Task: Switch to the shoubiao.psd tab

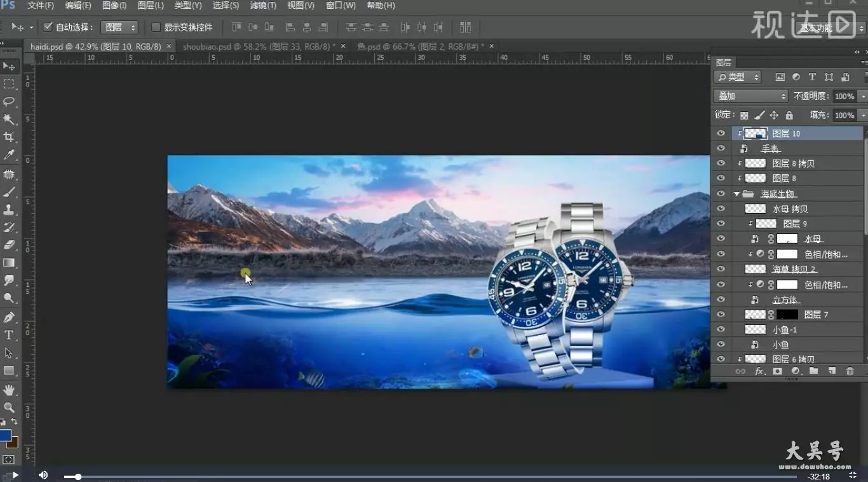Action: [259, 46]
